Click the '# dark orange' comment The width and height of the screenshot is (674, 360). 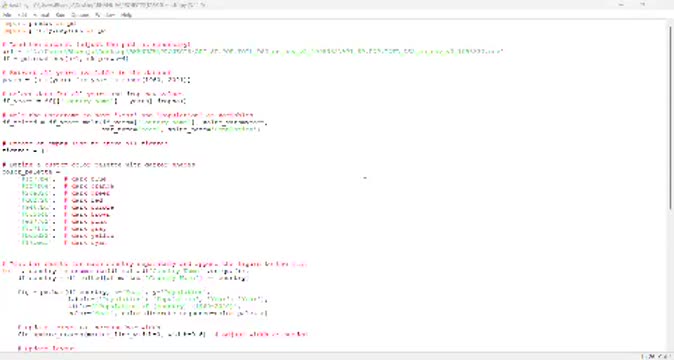pyautogui.click(x=89, y=186)
